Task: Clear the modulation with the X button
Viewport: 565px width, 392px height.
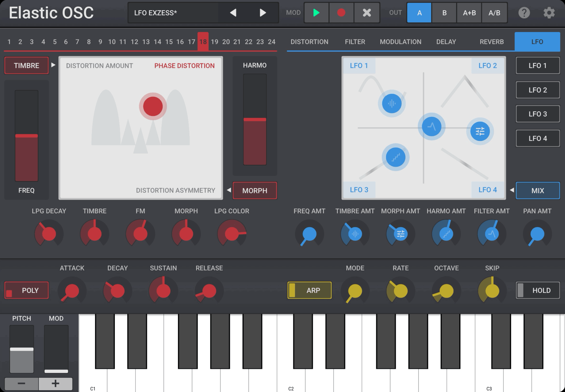Action: pyautogui.click(x=367, y=13)
